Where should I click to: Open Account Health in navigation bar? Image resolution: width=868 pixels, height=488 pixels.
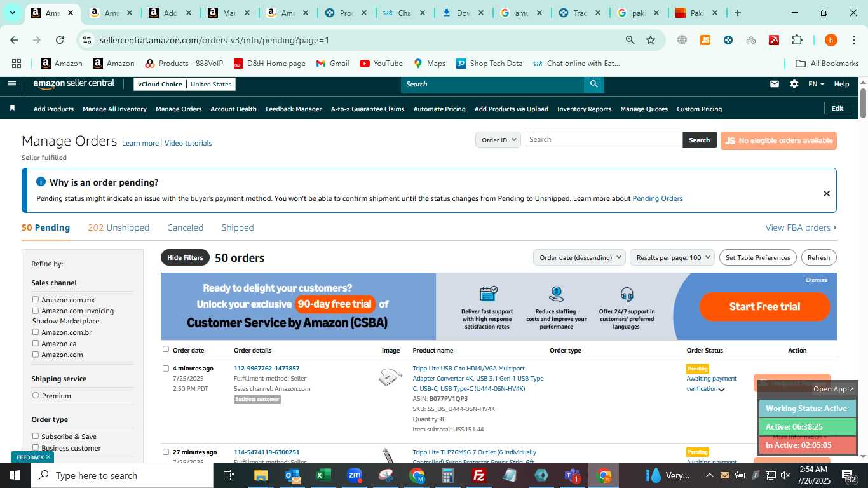(x=233, y=109)
